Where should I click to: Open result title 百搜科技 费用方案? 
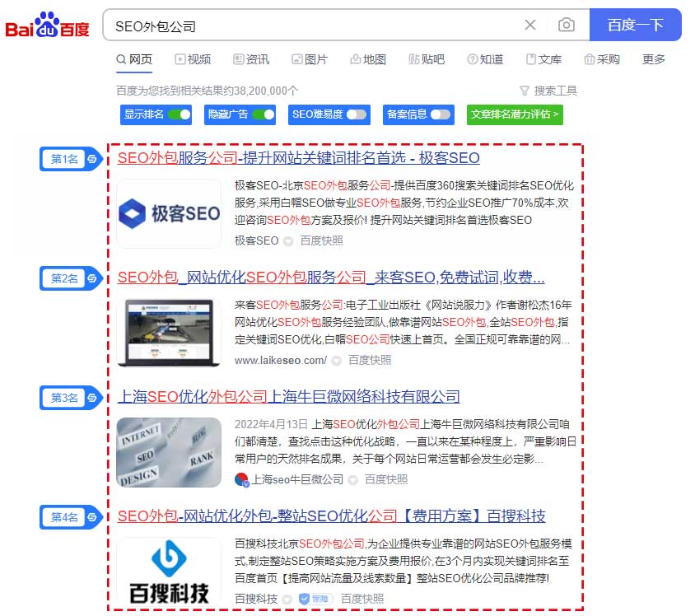point(332,516)
